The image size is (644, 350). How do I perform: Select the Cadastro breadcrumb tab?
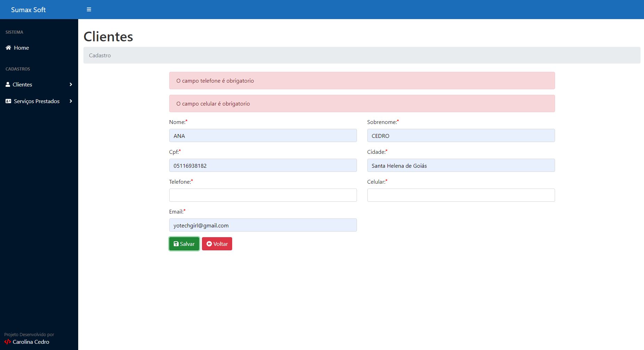(100, 55)
